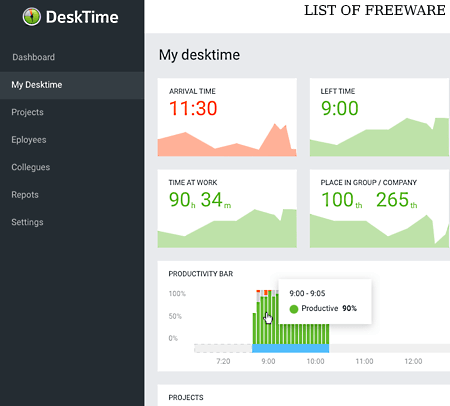Click the 9:00 time axis label
This screenshot has height=406, width=450.
pos(268,361)
